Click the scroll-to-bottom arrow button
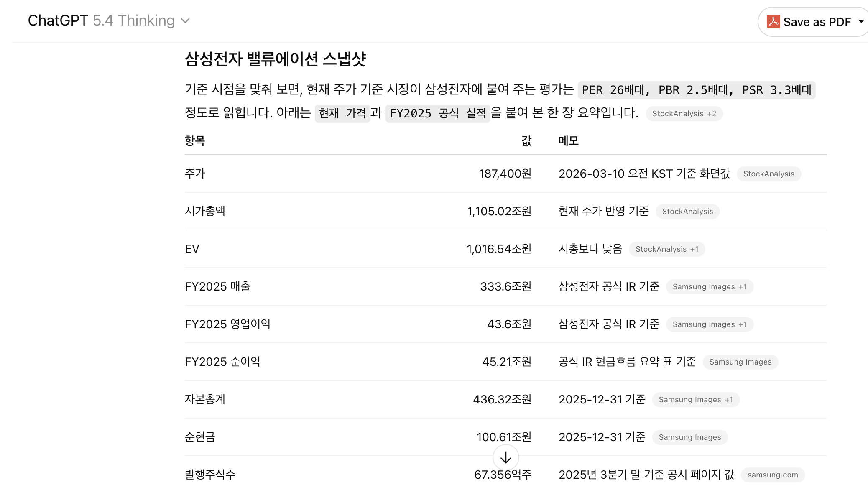Screen dimensions: 868x485 click(505, 457)
